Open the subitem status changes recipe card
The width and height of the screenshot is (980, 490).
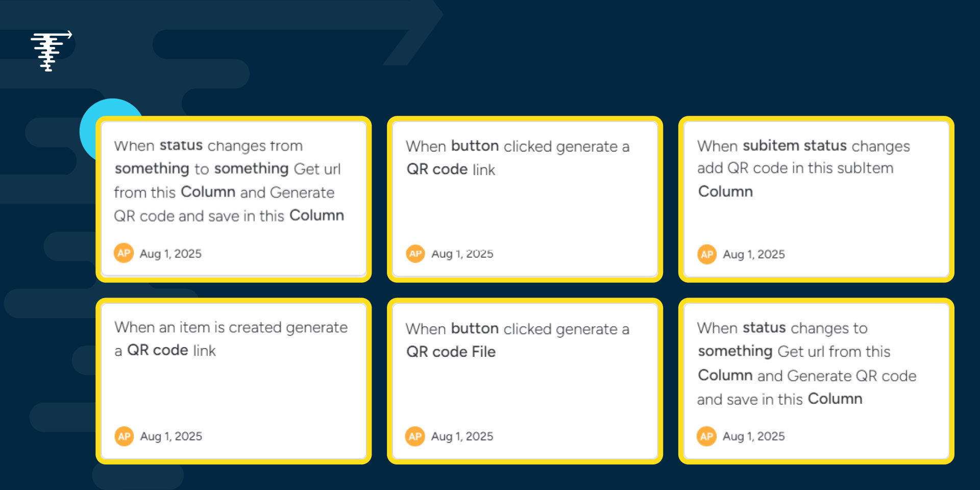[x=816, y=199]
